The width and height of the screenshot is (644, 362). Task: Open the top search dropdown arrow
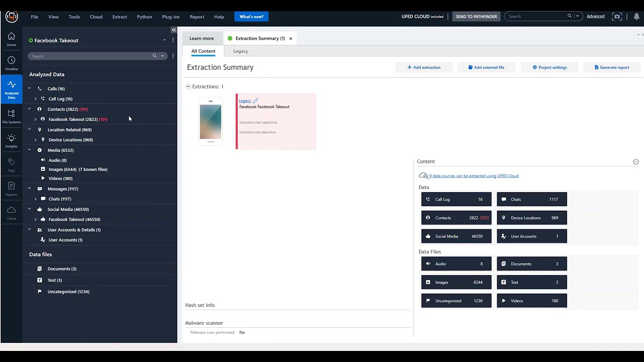tap(578, 16)
